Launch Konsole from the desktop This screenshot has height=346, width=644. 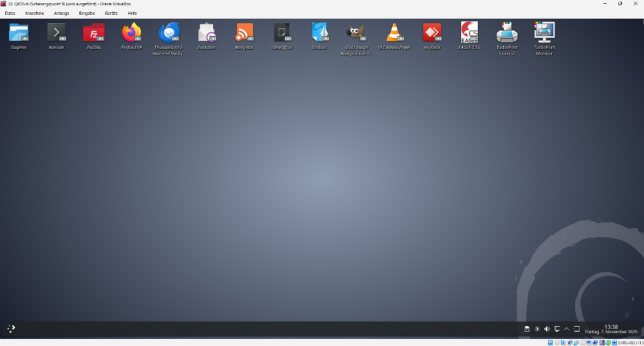56,33
